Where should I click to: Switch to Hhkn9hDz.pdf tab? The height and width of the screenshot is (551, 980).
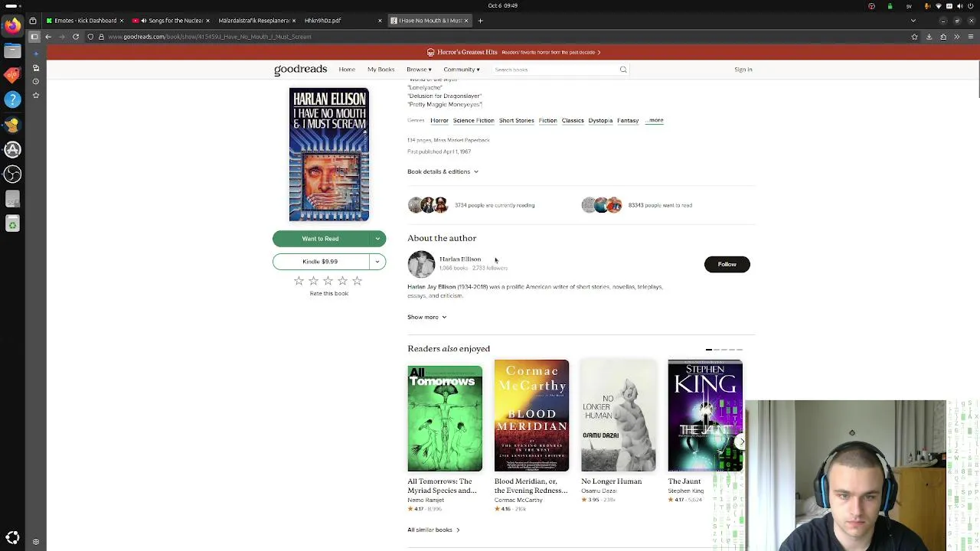tap(341, 21)
